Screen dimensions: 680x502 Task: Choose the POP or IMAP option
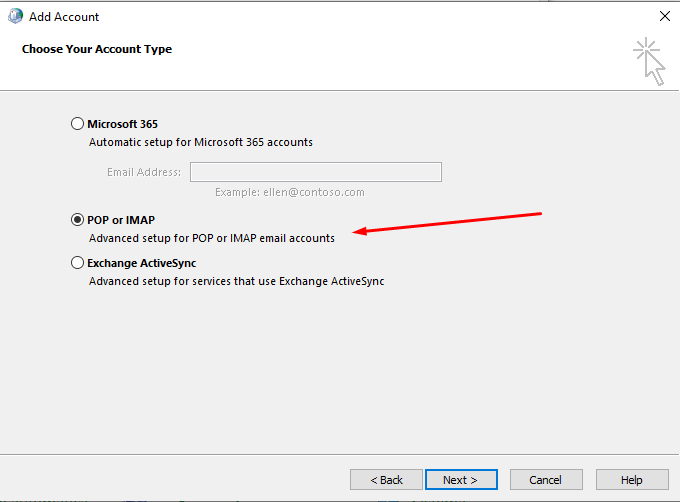click(x=77, y=220)
